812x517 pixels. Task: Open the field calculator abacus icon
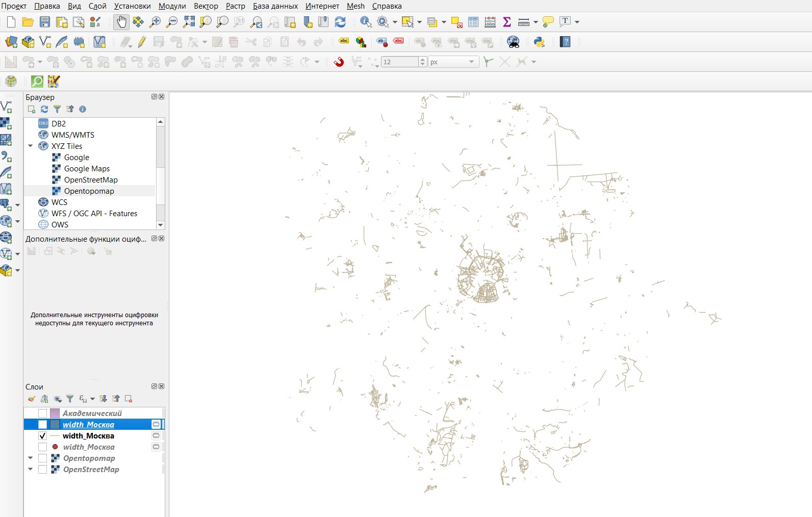[x=490, y=22]
